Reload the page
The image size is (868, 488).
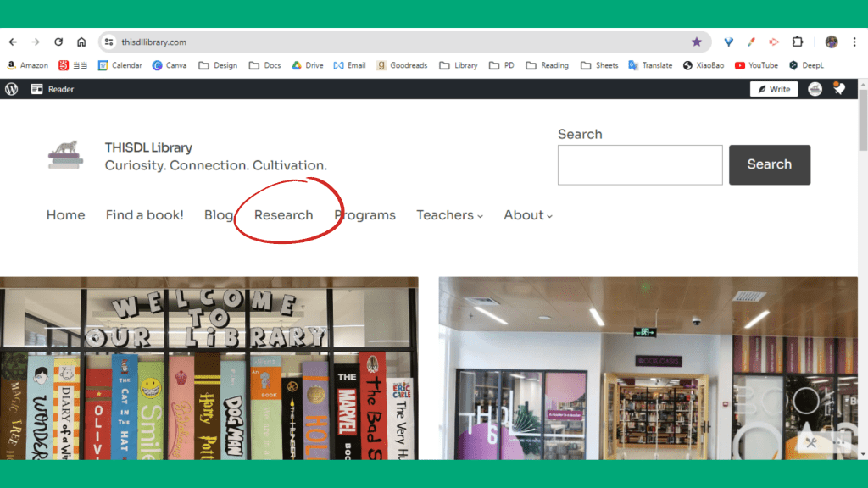click(x=58, y=42)
